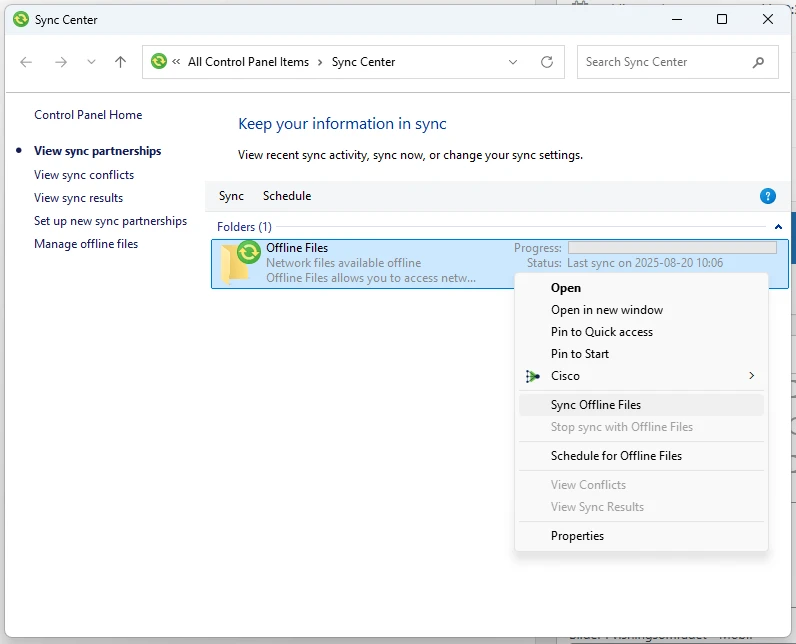
Task: Open Control Panel Home
Action: 88,115
